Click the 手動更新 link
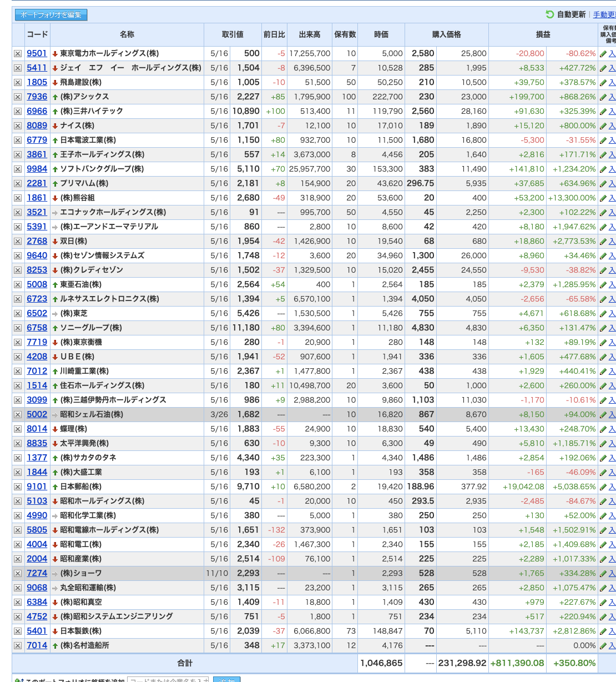 (x=604, y=15)
